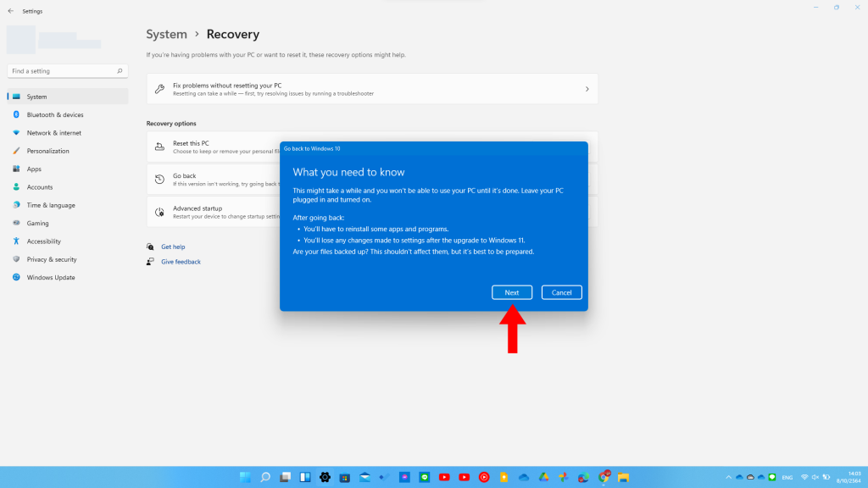Screen dimensions: 868x488
Task: Open taskbar Search magnifier
Action: (265, 477)
